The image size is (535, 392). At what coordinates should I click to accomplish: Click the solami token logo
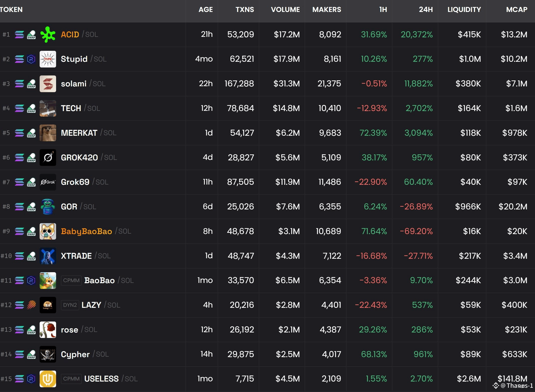48,84
